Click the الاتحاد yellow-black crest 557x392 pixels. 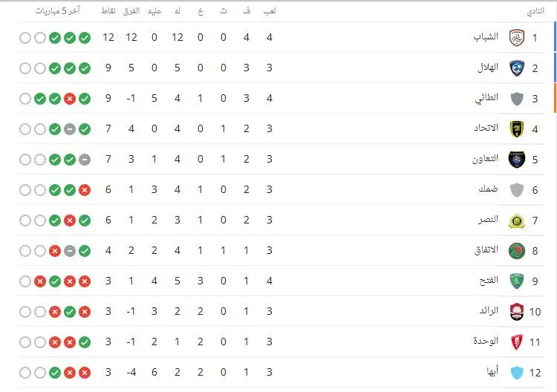517,129
